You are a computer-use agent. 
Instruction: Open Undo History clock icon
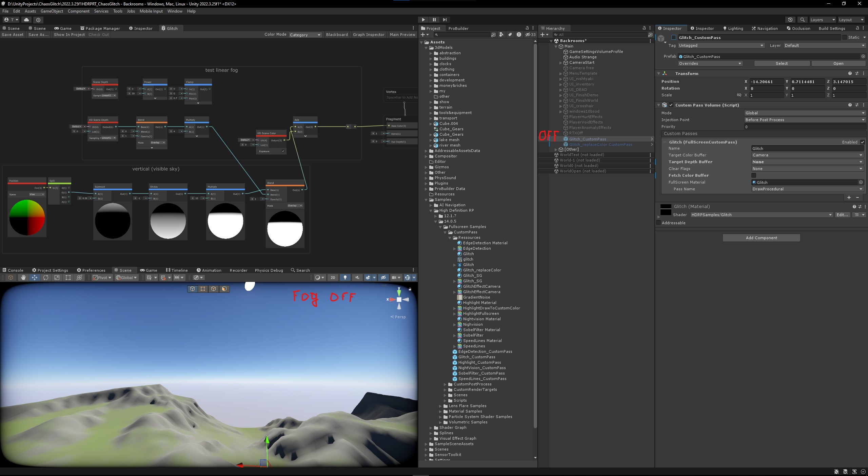pyautogui.click(x=790, y=20)
